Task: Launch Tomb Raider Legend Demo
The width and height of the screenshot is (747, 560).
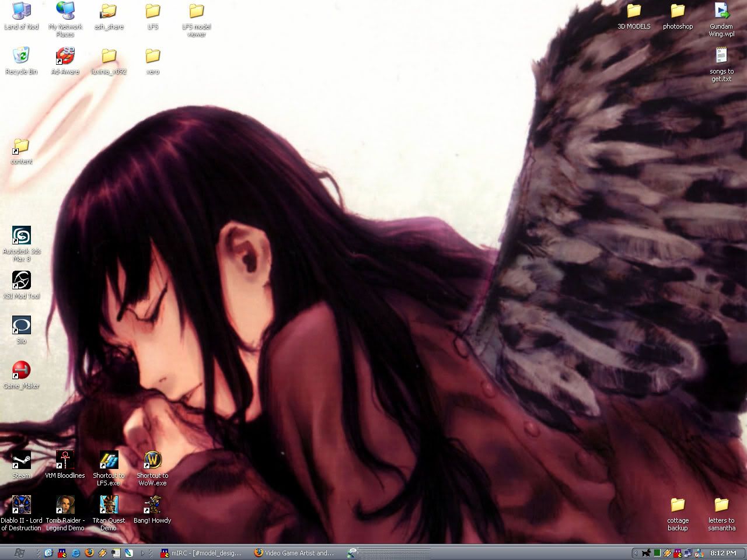Action: coord(65,513)
